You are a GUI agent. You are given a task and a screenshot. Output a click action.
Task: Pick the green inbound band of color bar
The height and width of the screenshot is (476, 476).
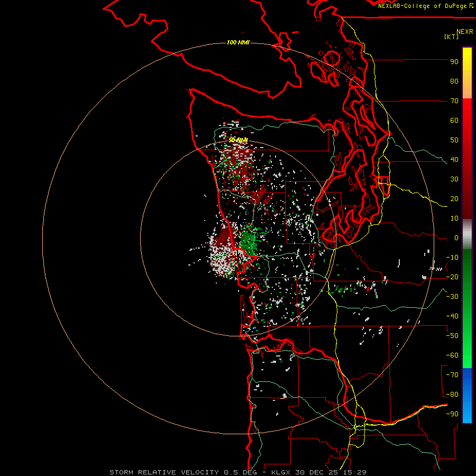coord(467,309)
